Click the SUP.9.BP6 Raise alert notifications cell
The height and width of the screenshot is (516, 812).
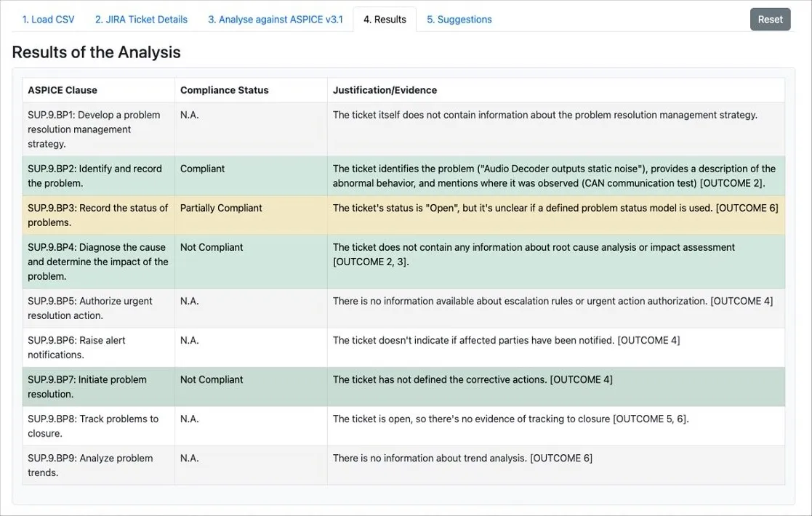tap(98, 348)
